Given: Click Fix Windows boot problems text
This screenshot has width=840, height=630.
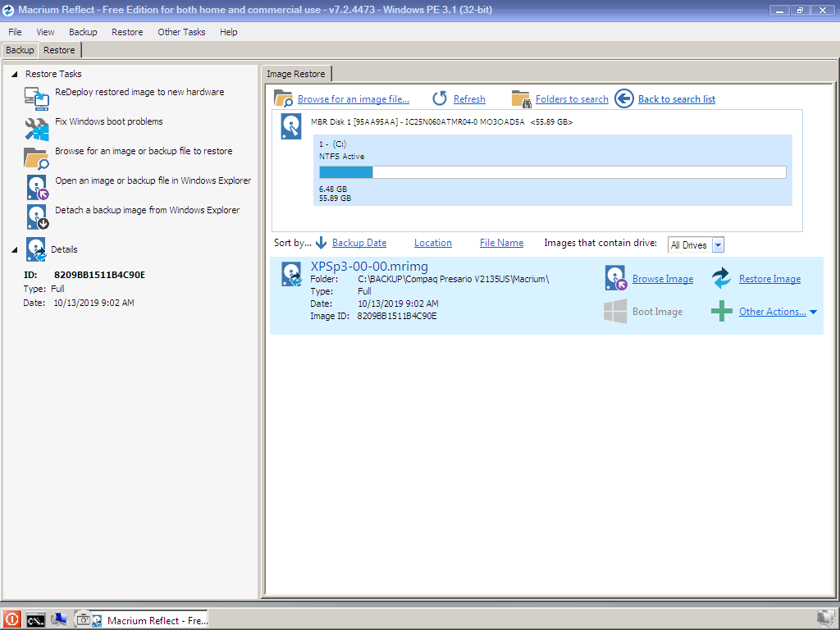Looking at the screenshot, I should (x=109, y=121).
